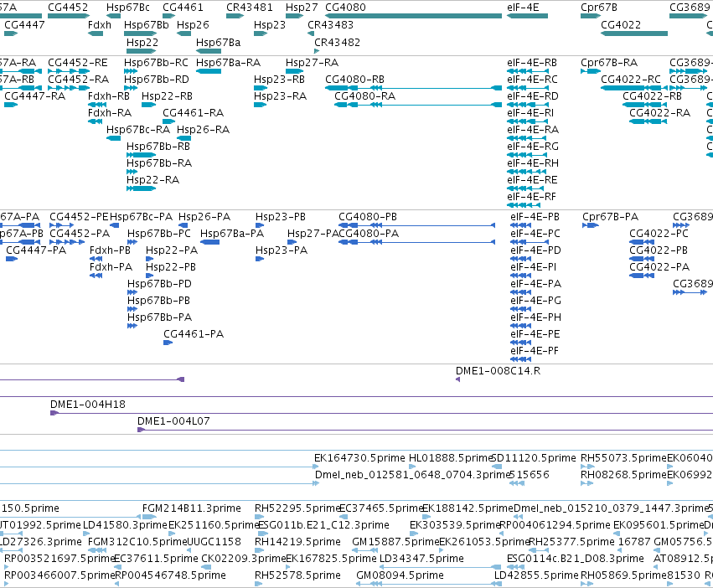Viewport: 713px width, 588px height.
Task: Click the Hsp67Ba gene label
Action: [219, 42]
